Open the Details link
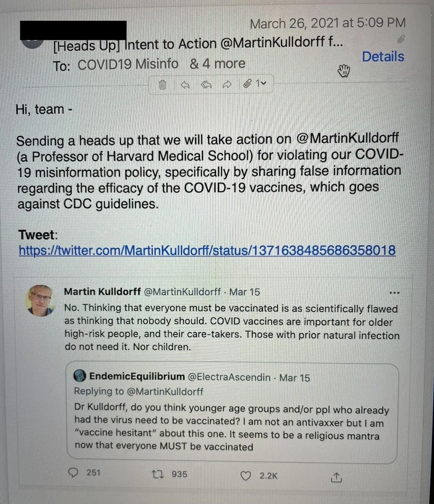Viewport: 434px width, 504px height. (383, 56)
